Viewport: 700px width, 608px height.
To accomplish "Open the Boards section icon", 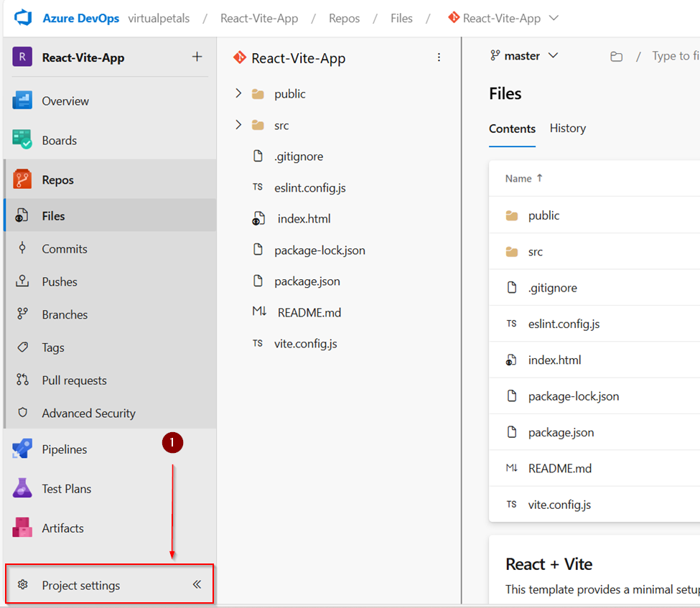I will pyautogui.click(x=22, y=140).
